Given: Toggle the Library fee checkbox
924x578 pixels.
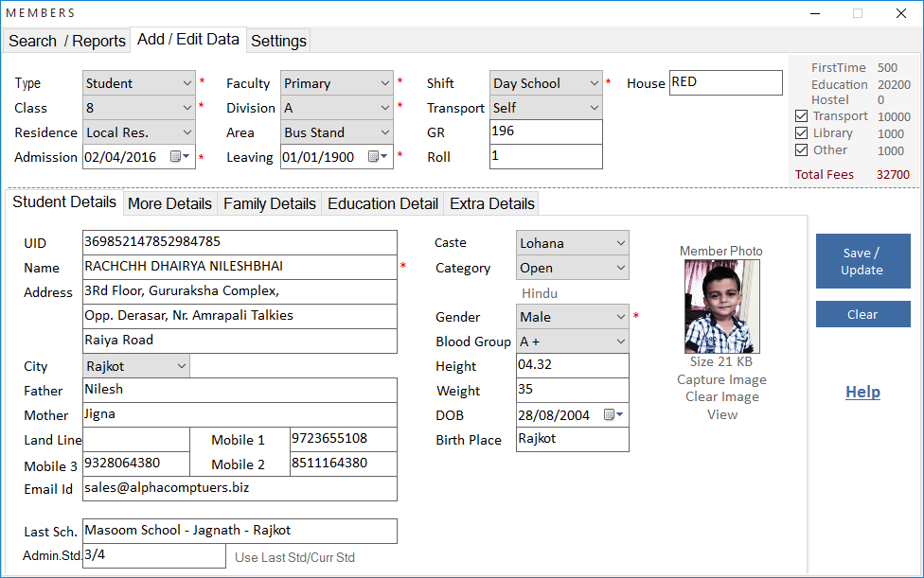Looking at the screenshot, I should point(801,133).
